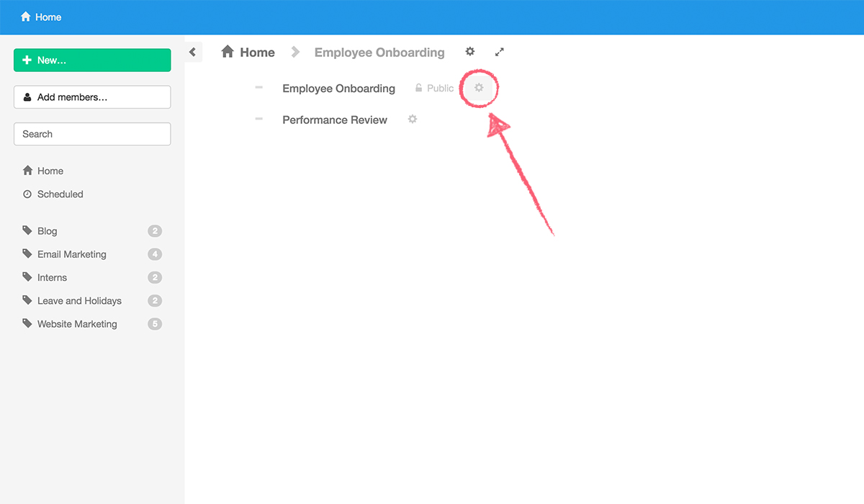
Task: Click the Interns count badge 2
Action: click(155, 277)
